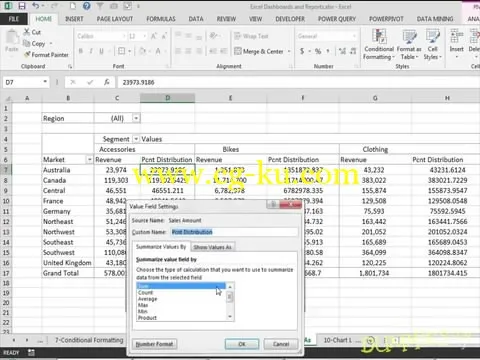Open the FILE tab
Screen dimensions: 480x360
14,19
